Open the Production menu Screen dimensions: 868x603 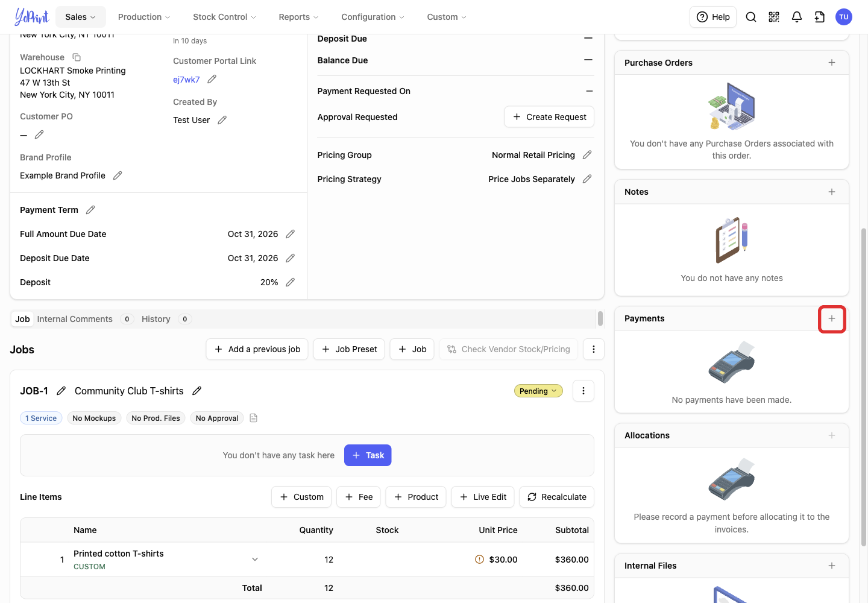144,17
